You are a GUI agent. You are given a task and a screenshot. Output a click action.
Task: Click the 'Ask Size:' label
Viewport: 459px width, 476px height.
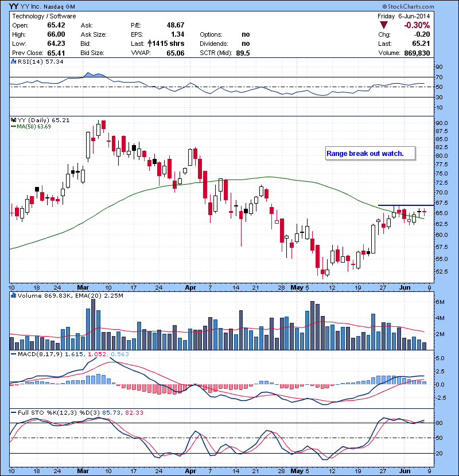click(x=94, y=34)
